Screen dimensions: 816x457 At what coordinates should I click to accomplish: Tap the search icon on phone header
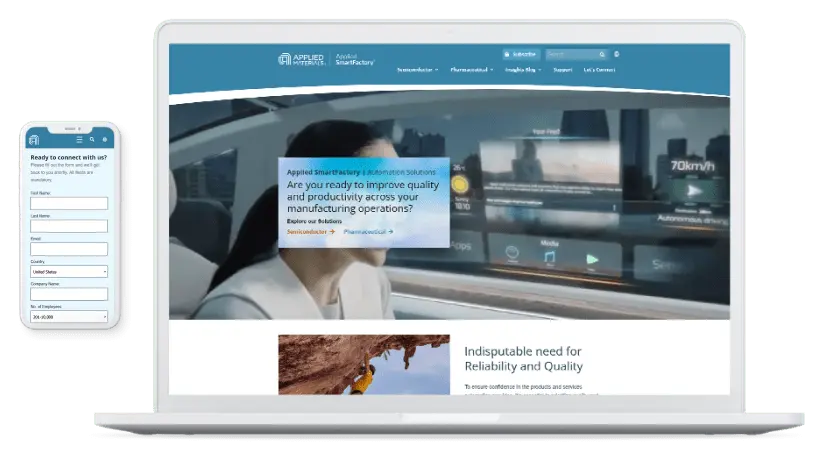click(92, 139)
